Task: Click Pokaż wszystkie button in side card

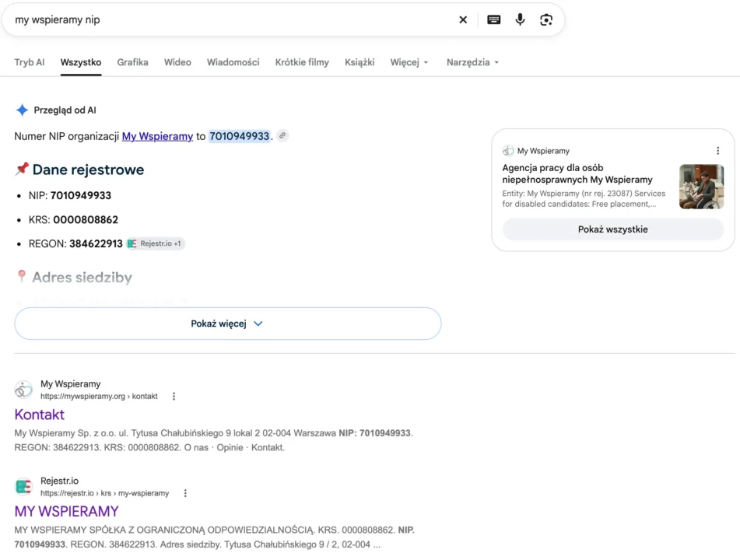Action: click(x=612, y=229)
